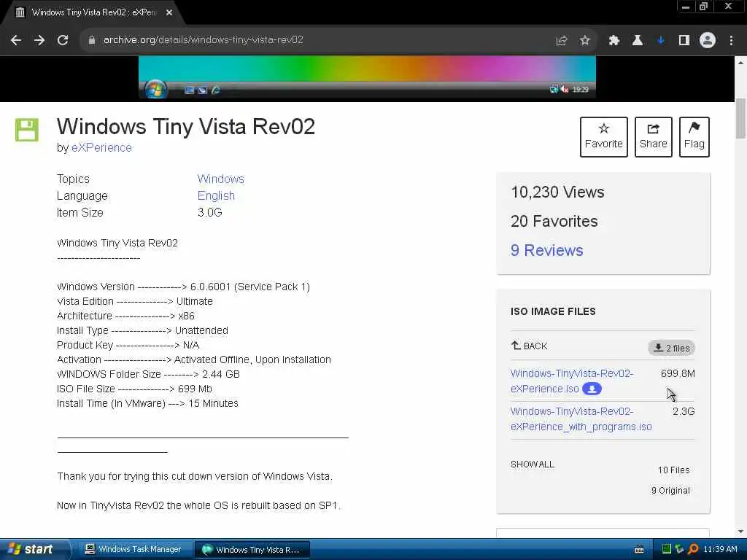Click the 2.3G file size value
The height and width of the screenshot is (560, 747).
pos(683,411)
